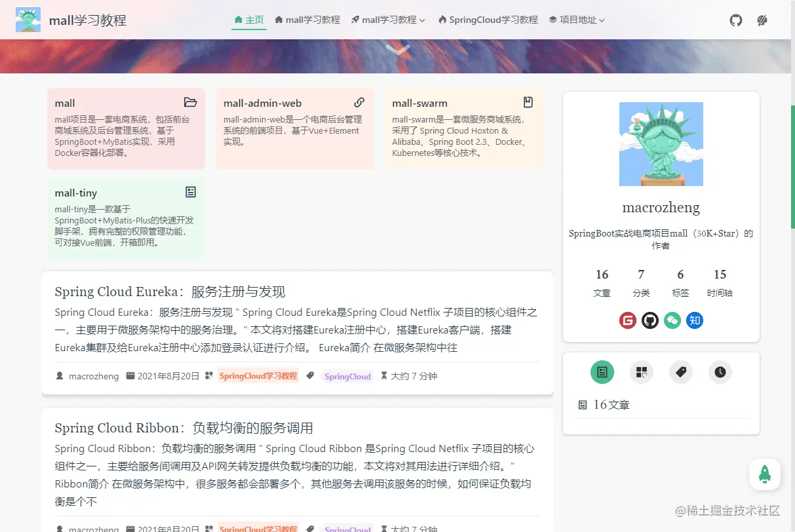Open the WeChat social icon
This screenshot has width=795, height=532.
pyautogui.click(x=672, y=320)
